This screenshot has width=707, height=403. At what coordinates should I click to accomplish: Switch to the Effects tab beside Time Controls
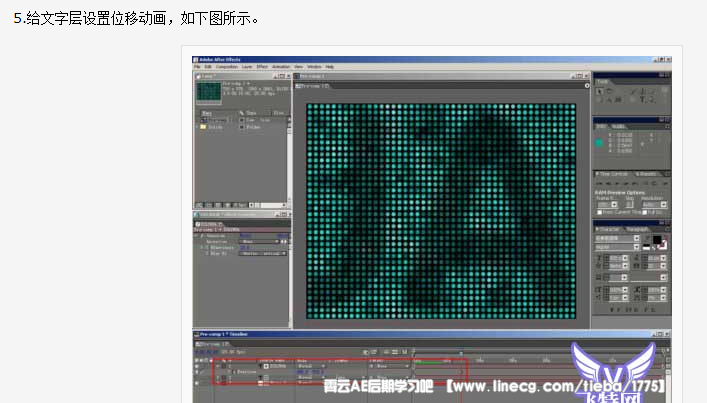tap(646, 174)
